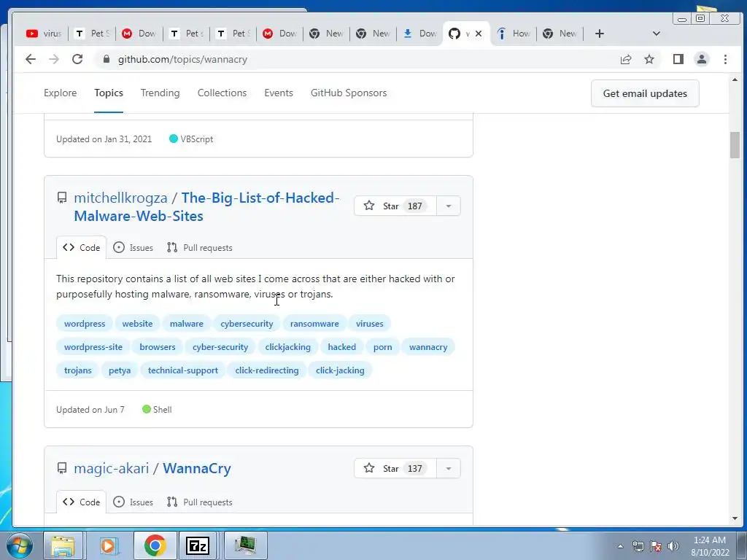747x560 pixels.
Task: Click the browser forward arrow
Action: point(54,59)
